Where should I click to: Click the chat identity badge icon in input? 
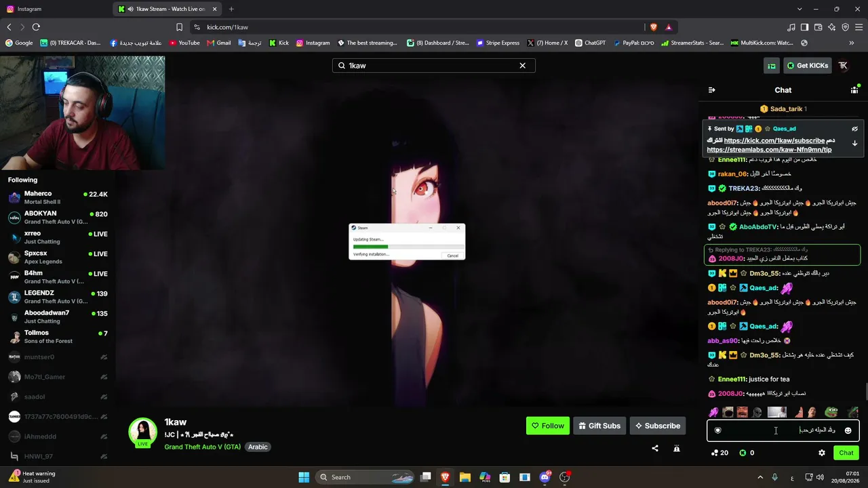[x=718, y=430]
